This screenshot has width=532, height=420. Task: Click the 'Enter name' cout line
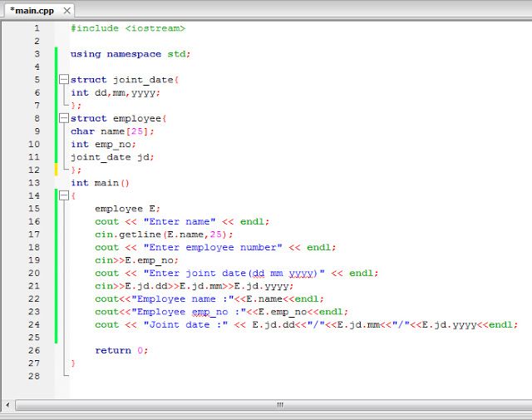click(182, 222)
